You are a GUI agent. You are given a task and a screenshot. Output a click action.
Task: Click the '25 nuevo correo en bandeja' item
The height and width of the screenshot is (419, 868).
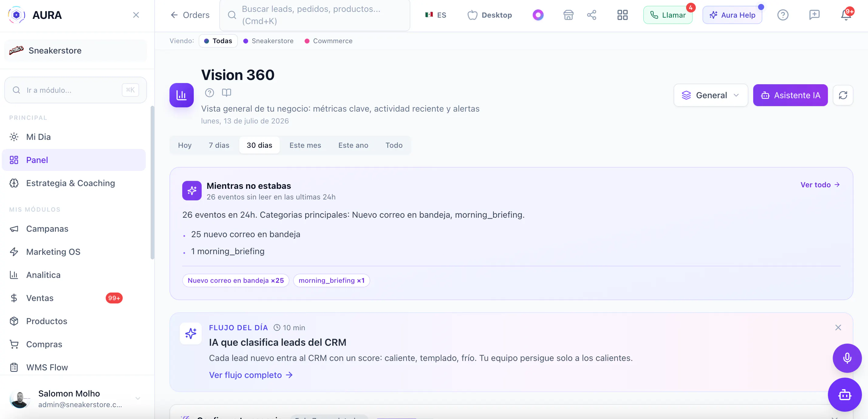coord(245,234)
